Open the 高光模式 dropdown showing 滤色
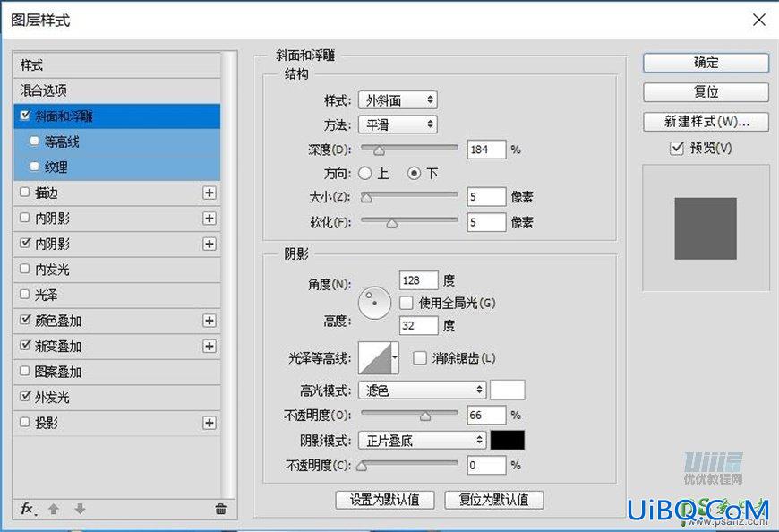Image resolution: width=779 pixels, height=532 pixels. 422,390
